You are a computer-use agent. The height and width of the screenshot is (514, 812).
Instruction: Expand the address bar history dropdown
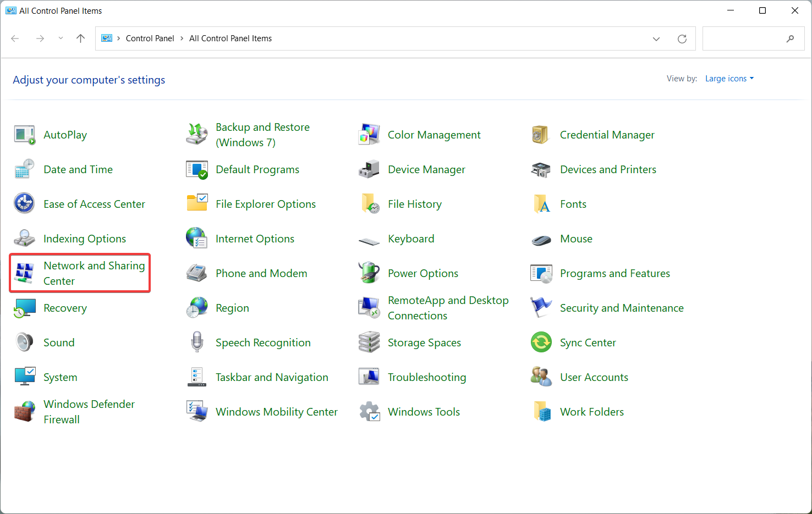pos(656,38)
